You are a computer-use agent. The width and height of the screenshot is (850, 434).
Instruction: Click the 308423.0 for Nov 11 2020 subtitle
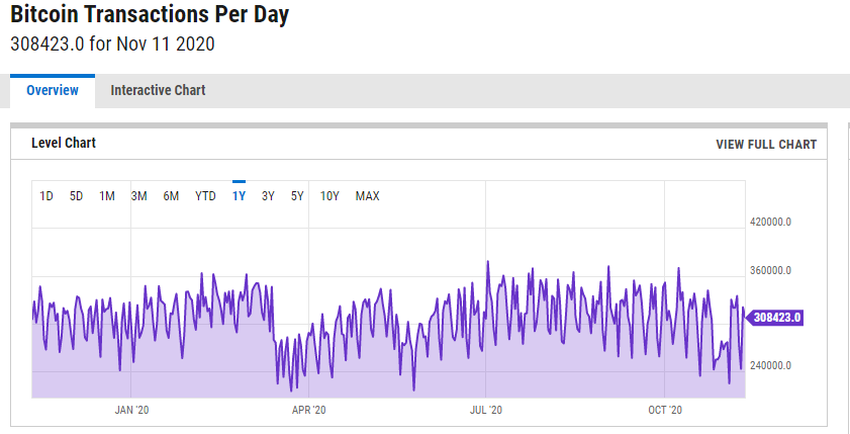tap(112, 44)
